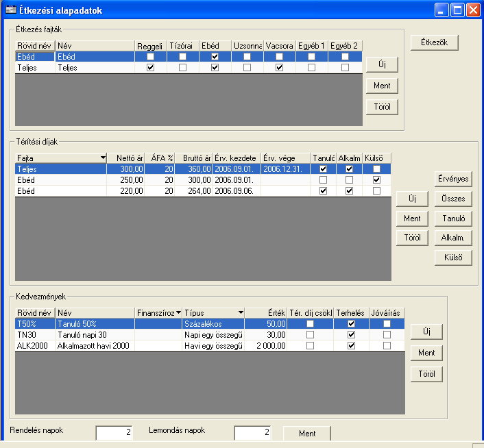Open the Fajta column dropdown arrow
Image resolution: width=484 pixels, height=448 pixels.
point(103,158)
